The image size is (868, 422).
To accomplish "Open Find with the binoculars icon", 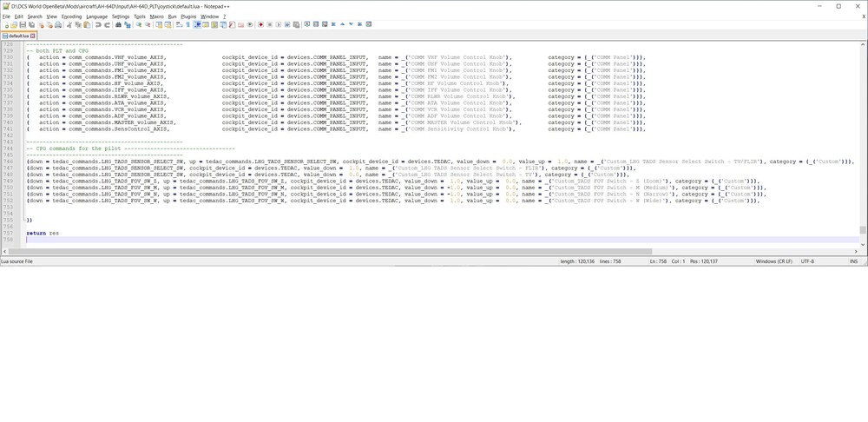I will point(118,24).
